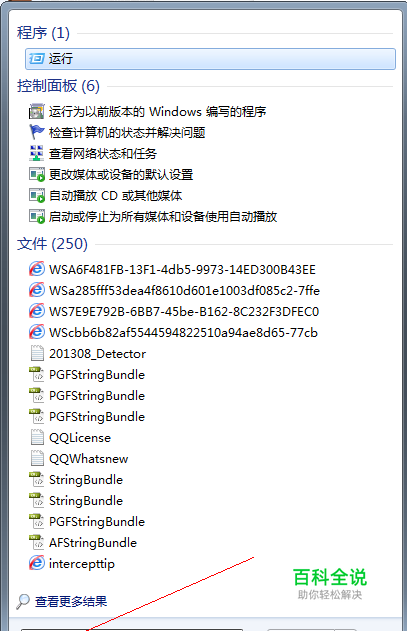The height and width of the screenshot is (631, 407).
Task: Click the blue flag icon 检查计算机的状态
Action: click(x=37, y=132)
